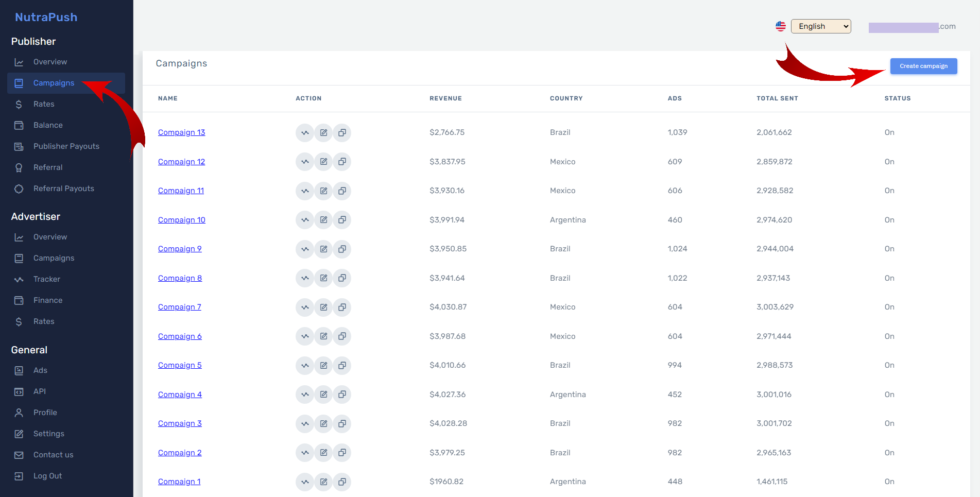Click duplicate icon for Compaign 11
This screenshot has width=980, height=497.
coord(342,191)
